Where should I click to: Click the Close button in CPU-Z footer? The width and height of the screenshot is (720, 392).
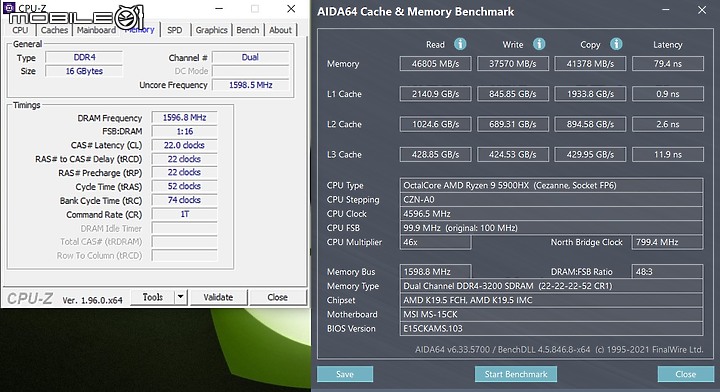(x=277, y=297)
